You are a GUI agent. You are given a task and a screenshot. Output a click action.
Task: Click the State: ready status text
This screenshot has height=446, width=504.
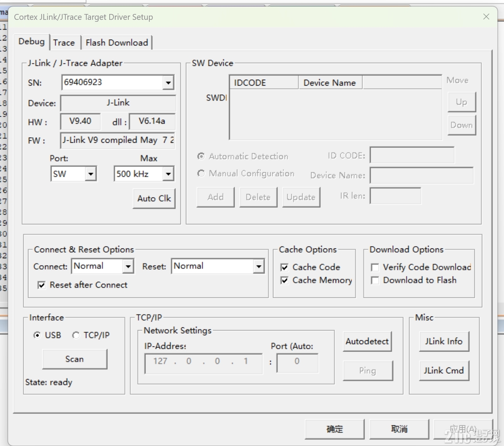(49, 382)
